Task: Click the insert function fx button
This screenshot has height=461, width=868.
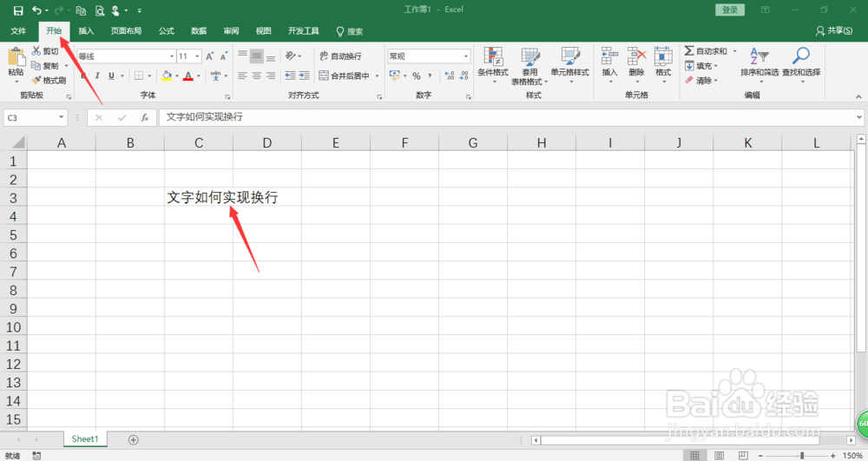Action: click(x=144, y=117)
